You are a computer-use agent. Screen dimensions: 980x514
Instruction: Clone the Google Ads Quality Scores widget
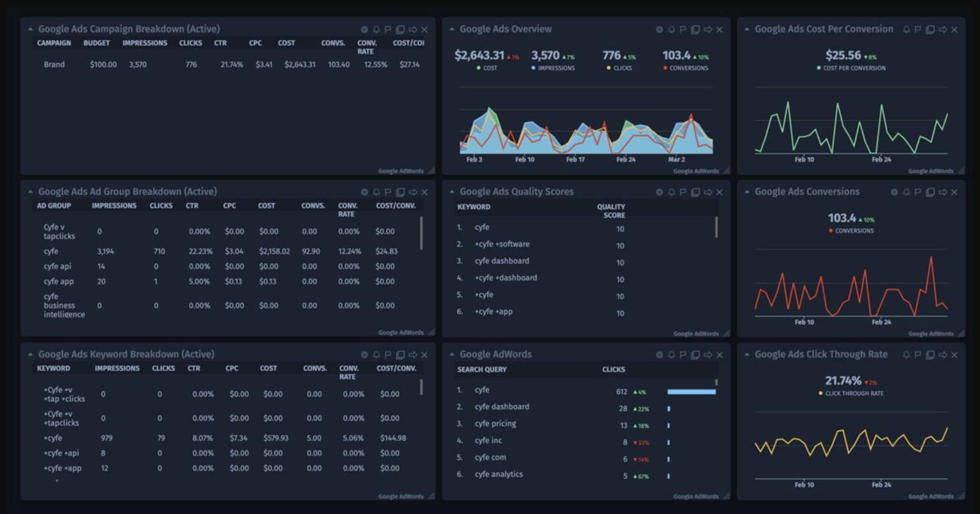tap(695, 192)
